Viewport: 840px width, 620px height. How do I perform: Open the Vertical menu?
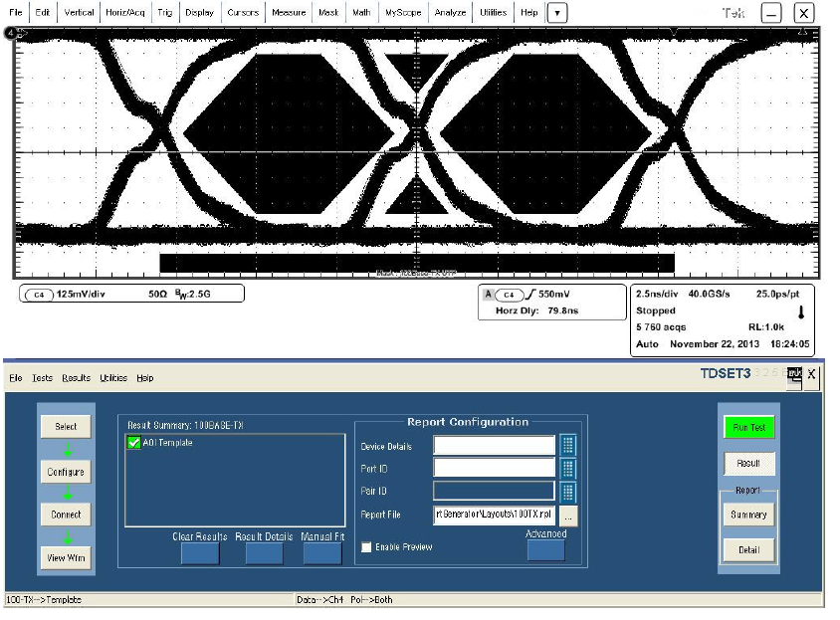79,12
